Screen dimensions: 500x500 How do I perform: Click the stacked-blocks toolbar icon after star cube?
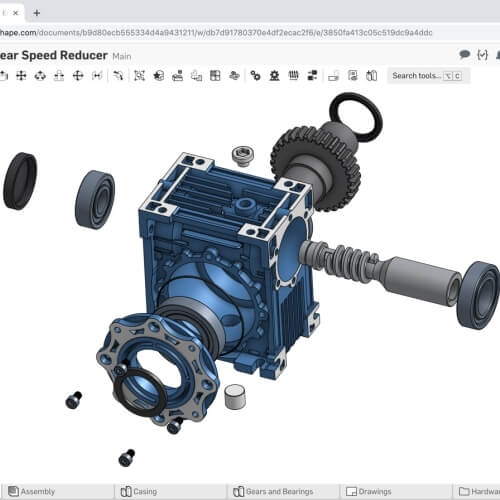point(177,76)
